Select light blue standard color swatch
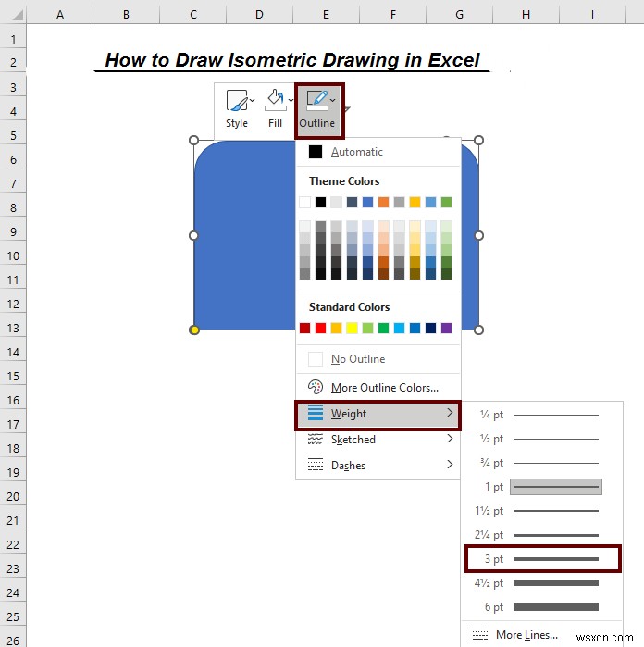 click(x=400, y=328)
